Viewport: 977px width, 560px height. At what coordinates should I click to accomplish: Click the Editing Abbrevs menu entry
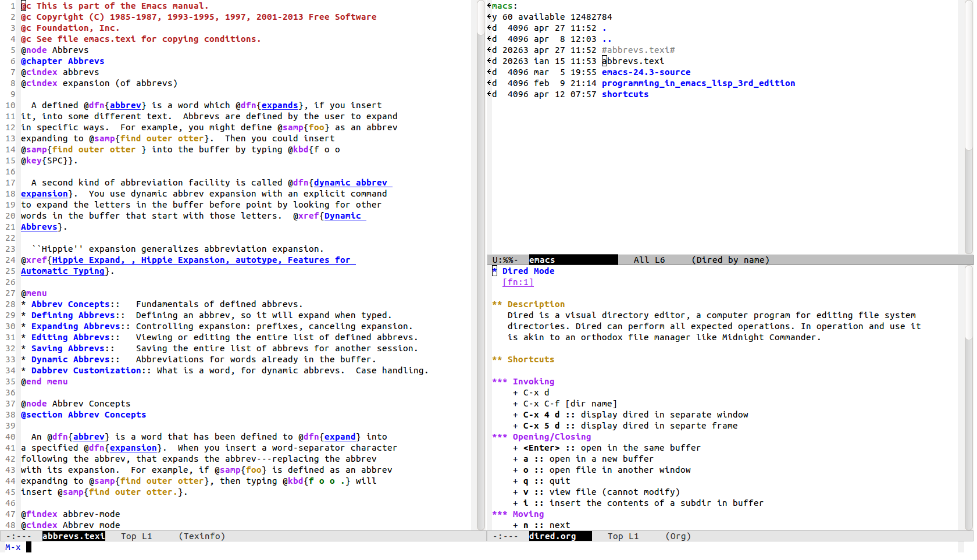point(70,337)
